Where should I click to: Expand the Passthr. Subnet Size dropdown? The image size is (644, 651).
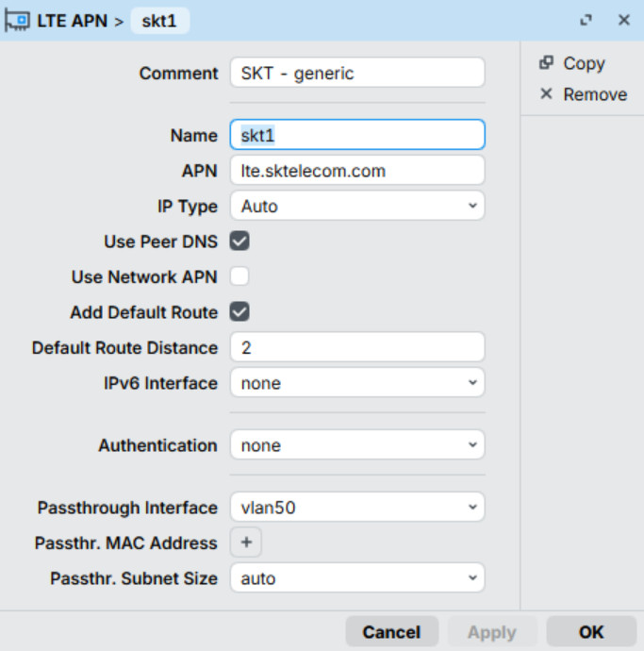click(x=357, y=578)
